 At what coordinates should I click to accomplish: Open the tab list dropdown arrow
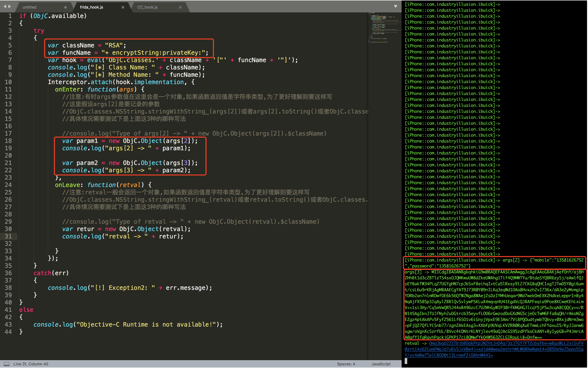[395, 7]
